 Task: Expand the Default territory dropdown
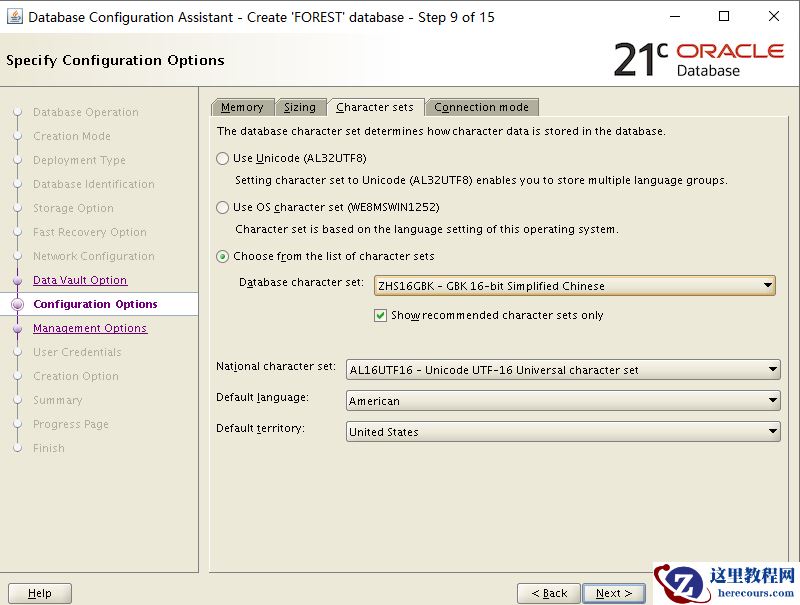tap(563, 432)
